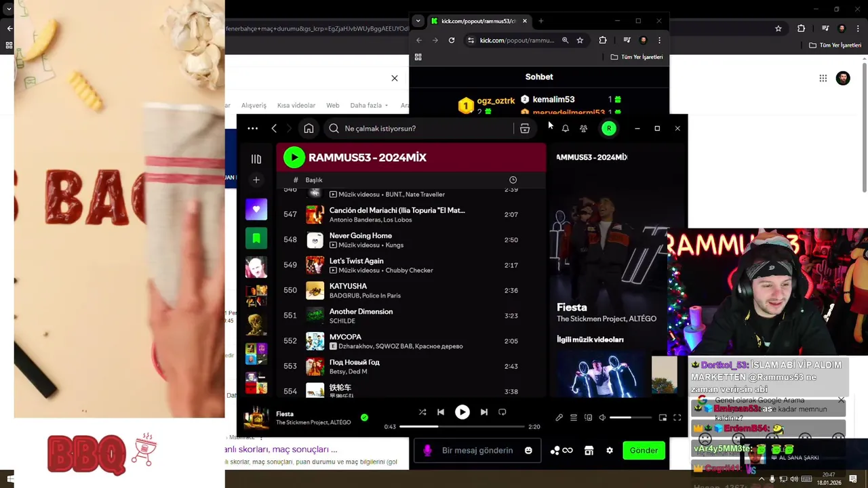868x488 pixels.
Task: Skip to next track
Action: pyautogui.click(x=484, y=412)
